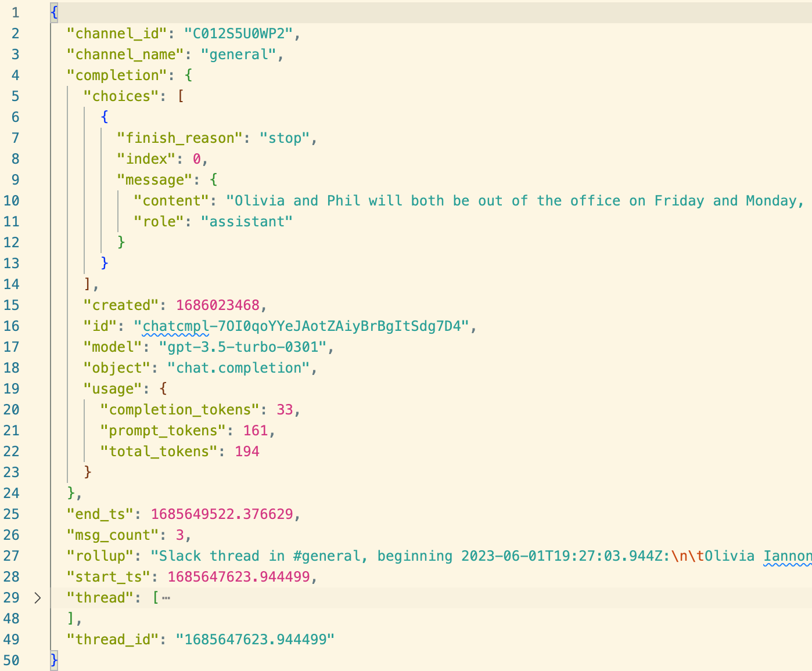Click line number 48 in the gutter
812x671 pixels.
[11, 619]
